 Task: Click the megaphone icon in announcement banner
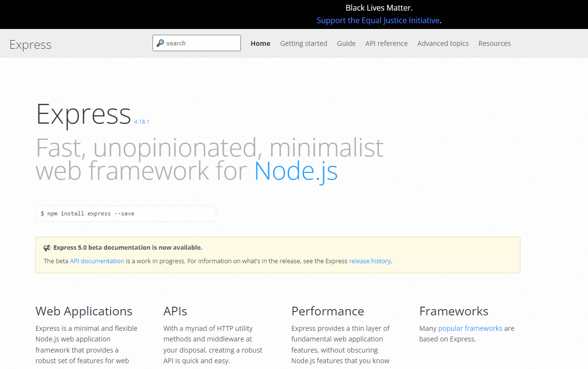point(47,248)
